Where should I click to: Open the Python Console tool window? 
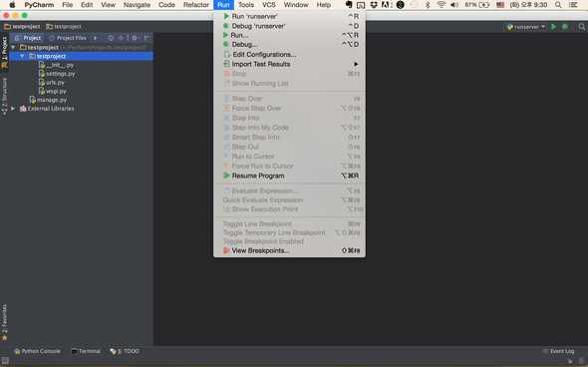[x=37, y=351]
